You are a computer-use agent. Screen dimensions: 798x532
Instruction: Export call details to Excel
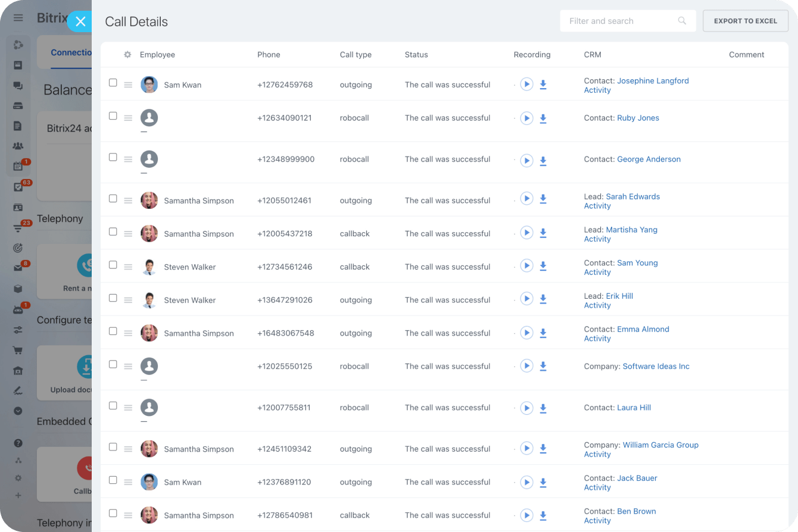(746, 21)
